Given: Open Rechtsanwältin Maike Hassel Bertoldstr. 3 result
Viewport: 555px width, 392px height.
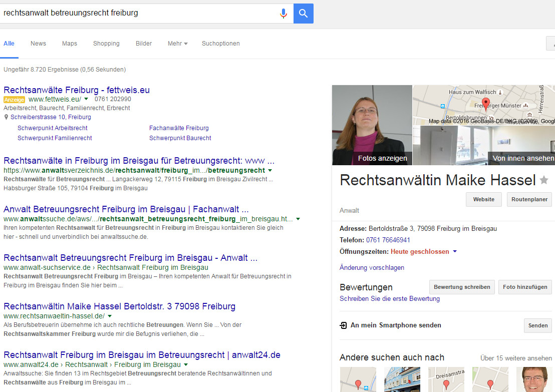Looking at the screenshot, I should (119, 306).
